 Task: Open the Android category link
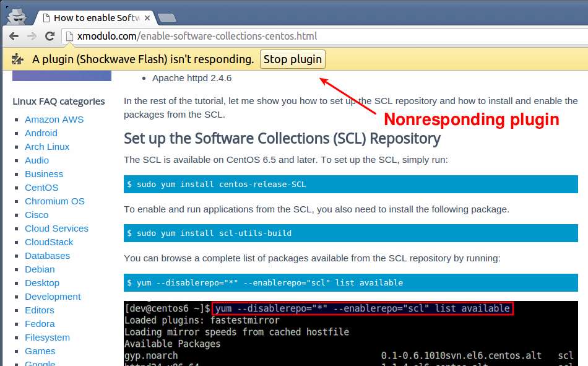[41, 133]
